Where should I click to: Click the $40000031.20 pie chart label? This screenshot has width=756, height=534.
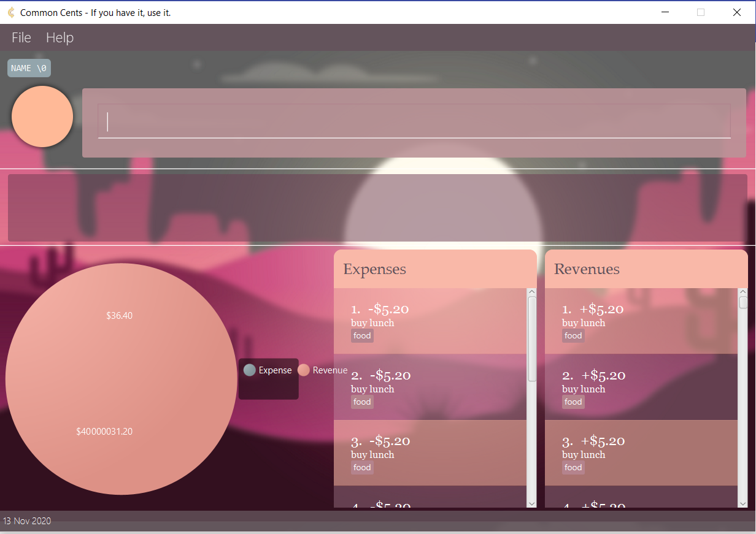click(104, 432)
